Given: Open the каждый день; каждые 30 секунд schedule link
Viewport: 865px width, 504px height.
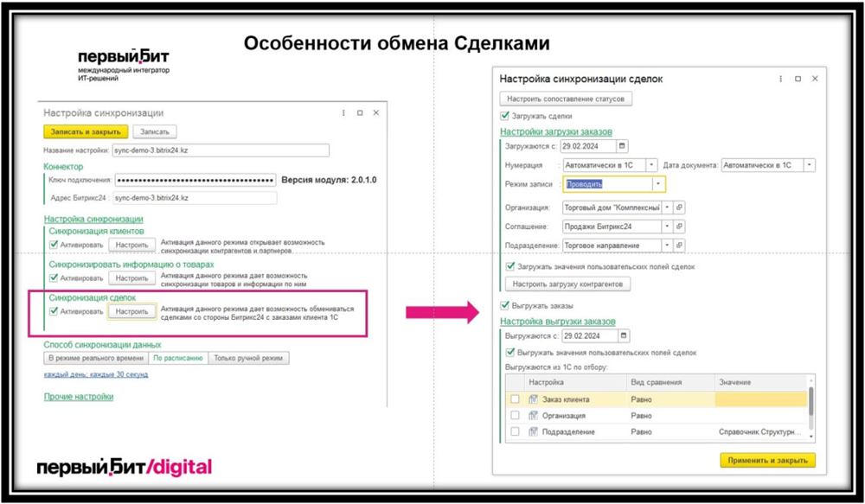Looking at the screenshot, I should coord(96,374).
